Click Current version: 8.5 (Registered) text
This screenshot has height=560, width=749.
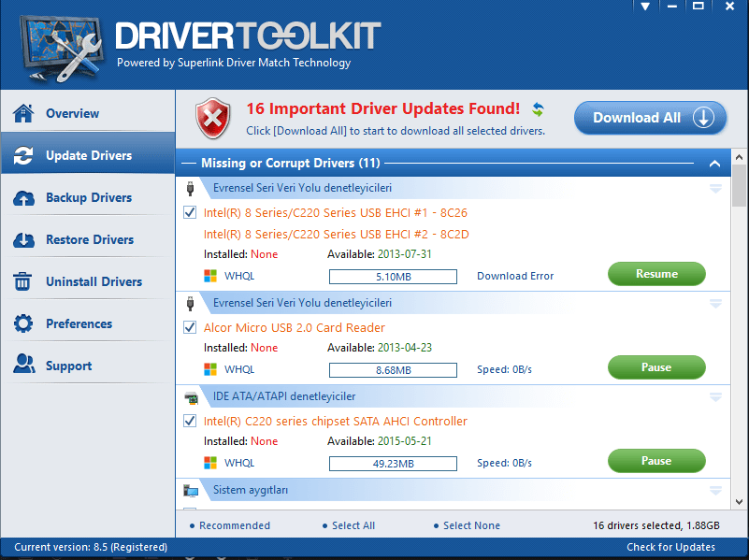91,547
